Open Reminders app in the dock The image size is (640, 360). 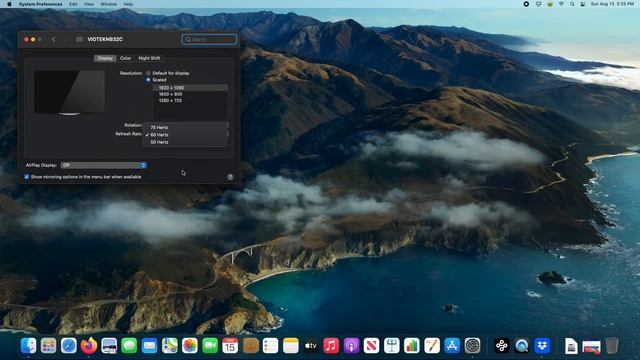[x=270, y=346]
